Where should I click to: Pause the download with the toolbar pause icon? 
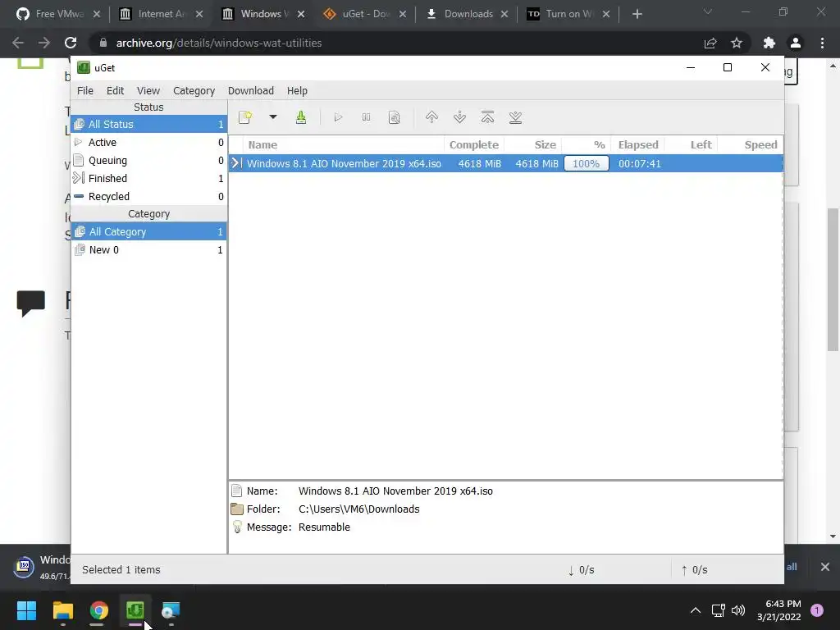(366, 117)
